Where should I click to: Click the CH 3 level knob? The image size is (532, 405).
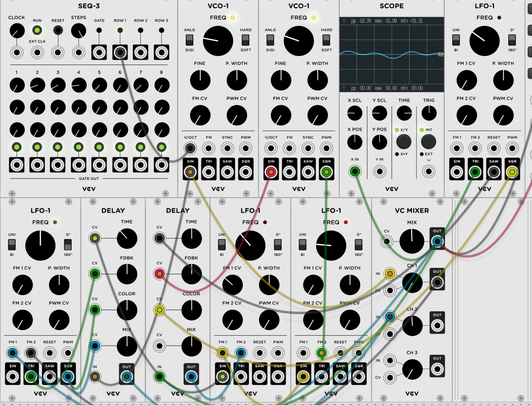[x=412, y=369]
